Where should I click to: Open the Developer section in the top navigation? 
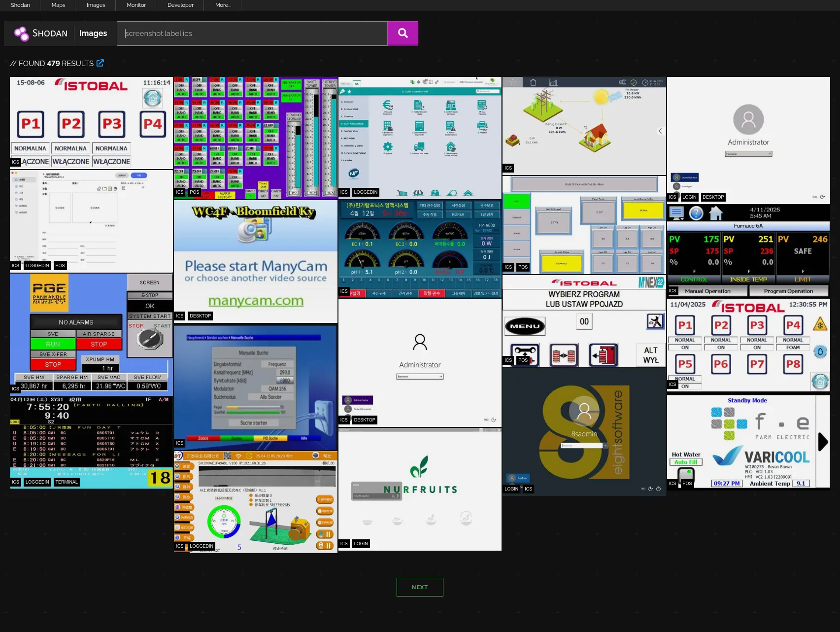click(x=179, y=5)
